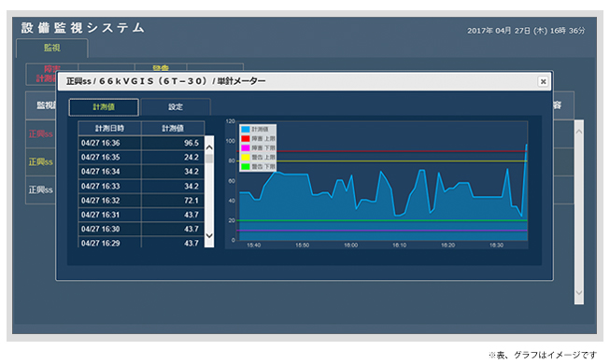Select row 04/27 16:34
Viewport: 610px width, 364px height.
pyautogui.click(x=141, y=172)
